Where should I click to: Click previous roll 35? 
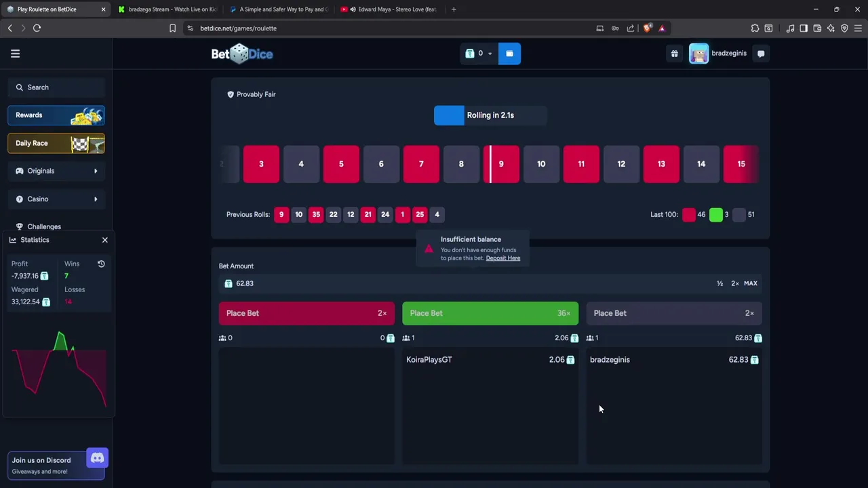point(316,215)
